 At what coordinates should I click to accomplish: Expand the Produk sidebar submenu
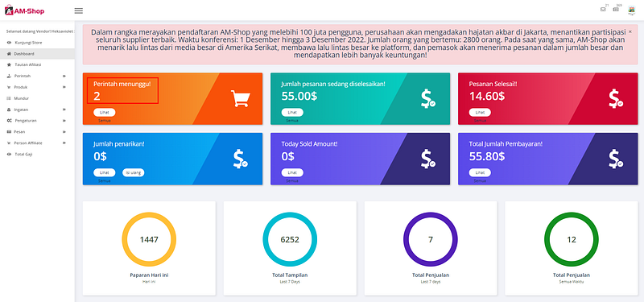[x=37, y=87]
